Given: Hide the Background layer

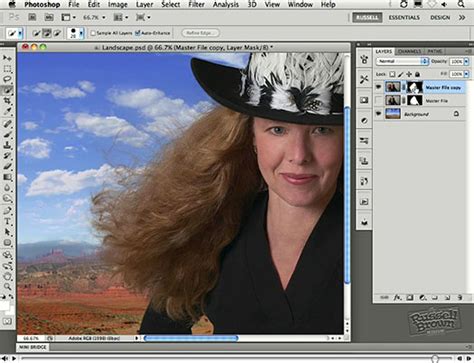Looking at the screenshot, I should (x=378, y=114).
